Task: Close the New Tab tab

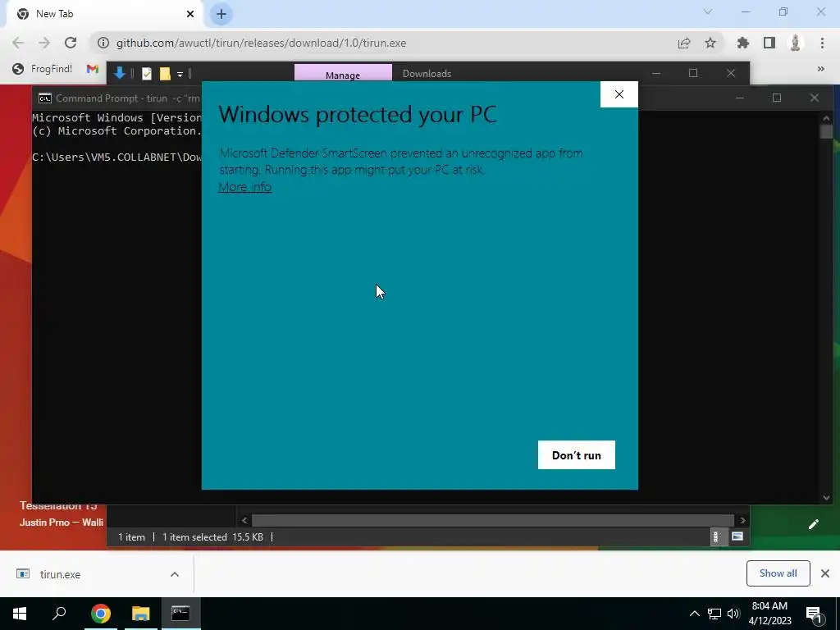Action: pyautogui.click(x=190, y=14)
